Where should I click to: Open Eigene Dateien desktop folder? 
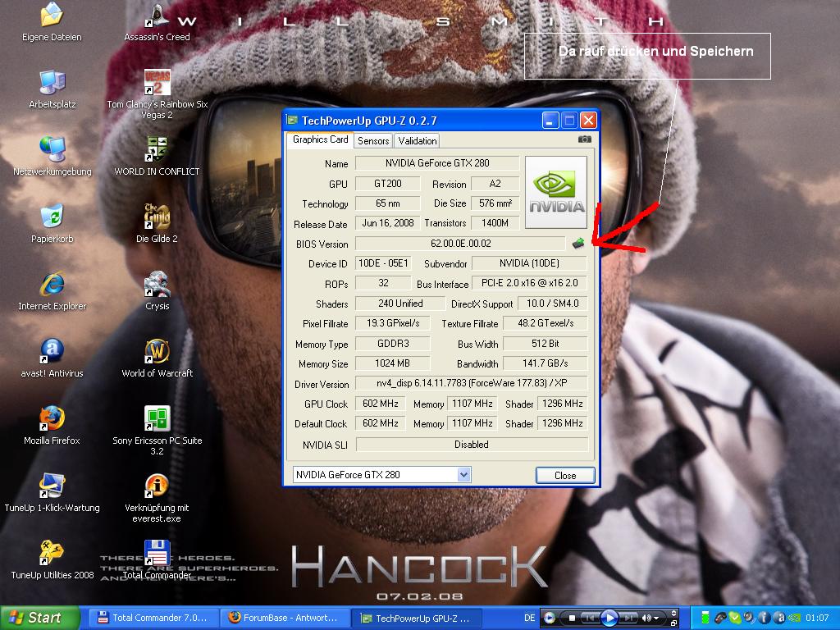pos(52,21)
